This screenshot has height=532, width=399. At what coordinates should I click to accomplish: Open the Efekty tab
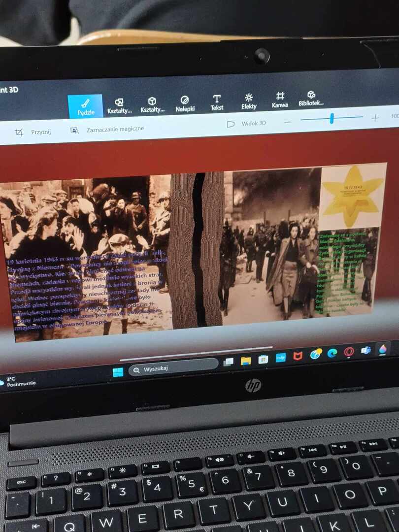coord(249,101)
